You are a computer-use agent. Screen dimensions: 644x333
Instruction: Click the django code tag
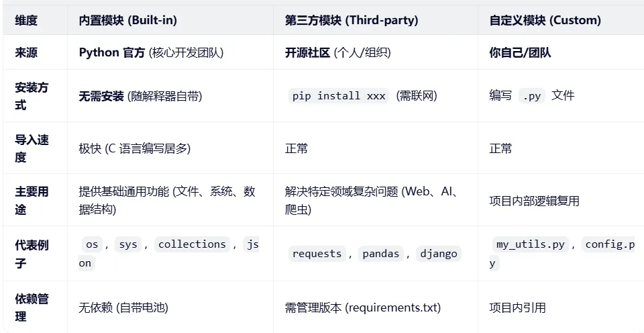point(439,254)
